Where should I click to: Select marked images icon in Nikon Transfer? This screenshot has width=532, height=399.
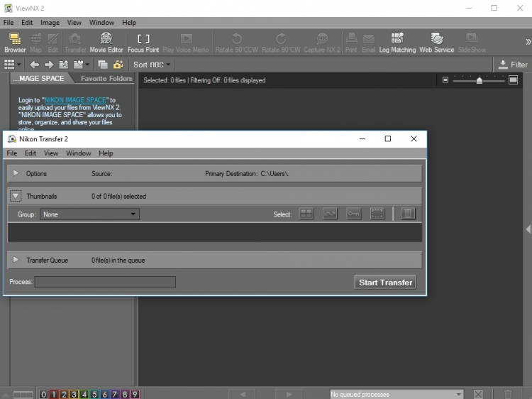(x=330, y=214)
